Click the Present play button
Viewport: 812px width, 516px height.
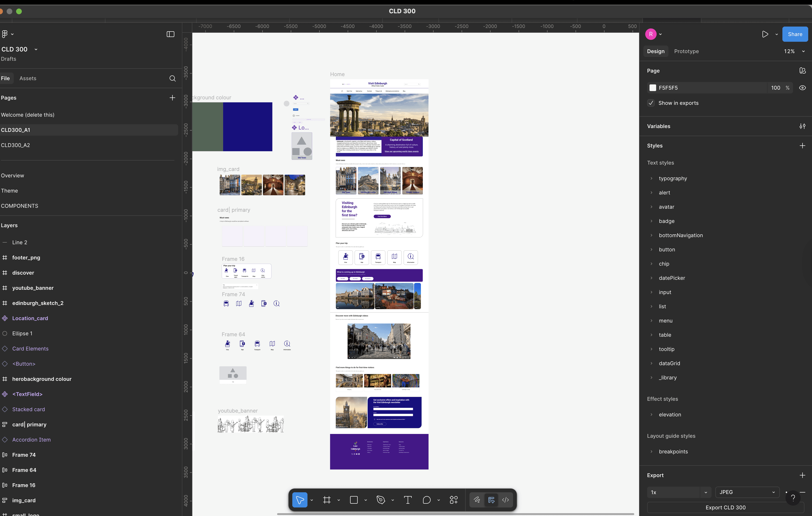click(x=765, y=34)
